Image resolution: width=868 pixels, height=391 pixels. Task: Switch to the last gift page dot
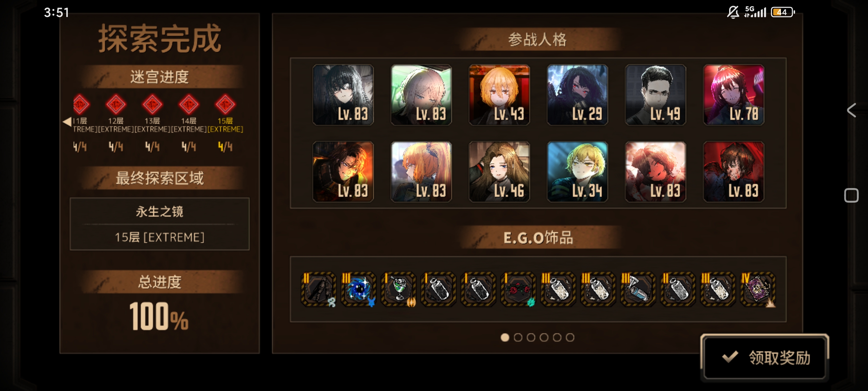click(x=570, y=337)
